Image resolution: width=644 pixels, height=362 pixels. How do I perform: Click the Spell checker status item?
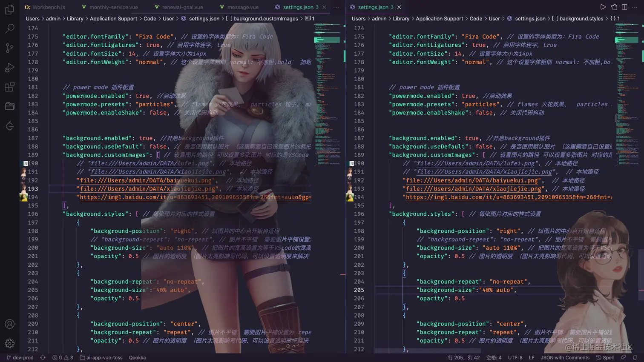[605, 358]
